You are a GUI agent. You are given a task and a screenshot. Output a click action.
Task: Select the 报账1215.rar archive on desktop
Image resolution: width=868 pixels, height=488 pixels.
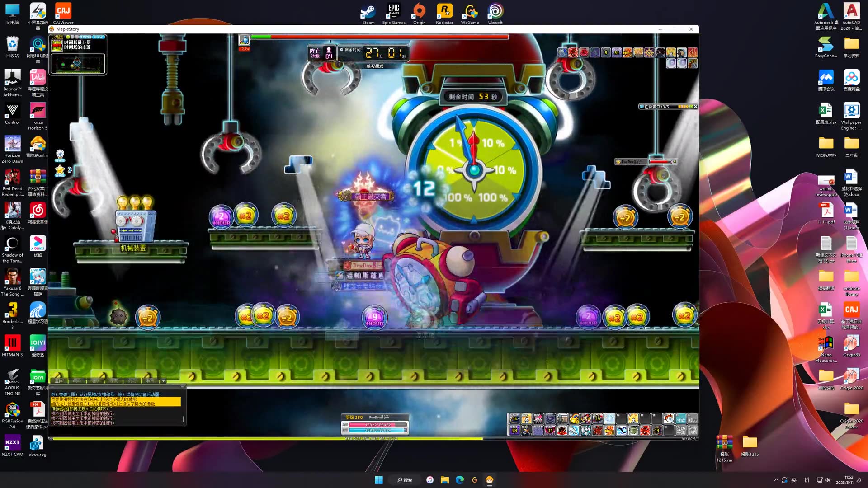pos(724,448)
